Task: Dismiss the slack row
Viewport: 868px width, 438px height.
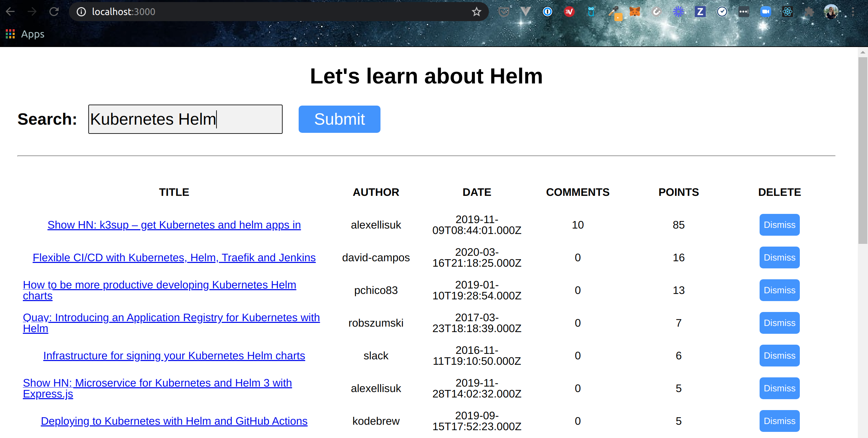Action: [779, 356]
